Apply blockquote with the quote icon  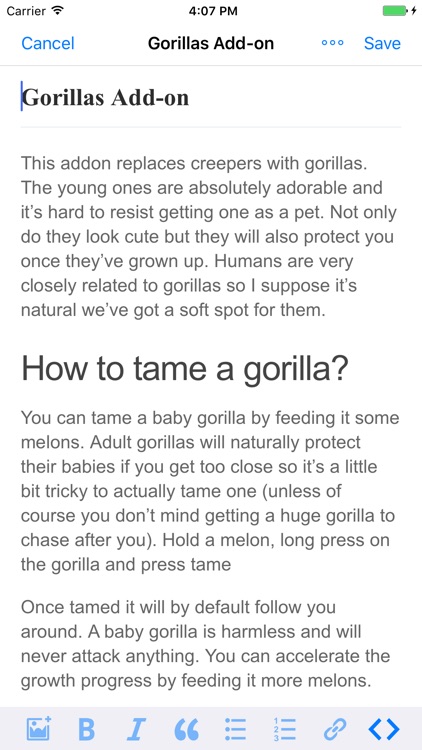point(186,729)
